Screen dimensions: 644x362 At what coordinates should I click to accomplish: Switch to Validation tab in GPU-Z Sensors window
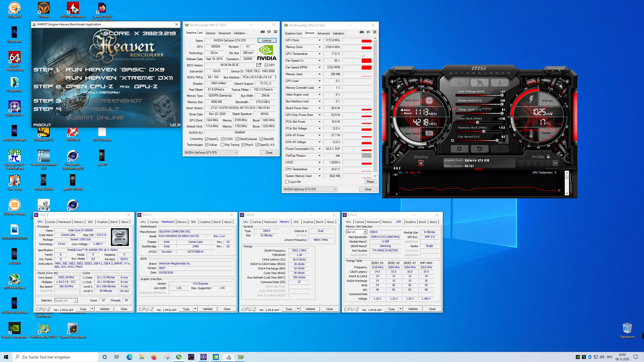pos(338,33)
